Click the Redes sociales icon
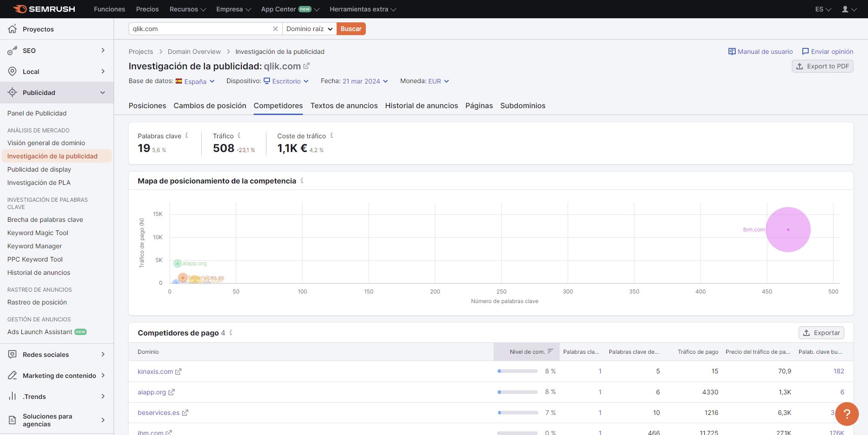This screenshot has width=868, height=435. click(12, 354)
